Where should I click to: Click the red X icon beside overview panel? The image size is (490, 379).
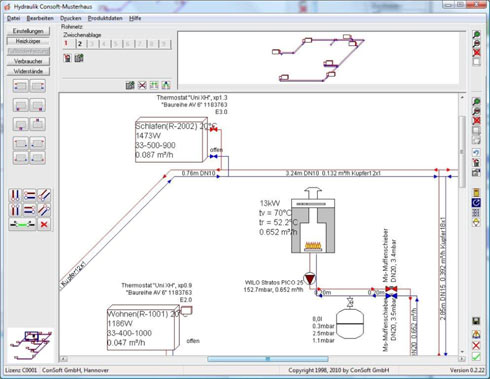point(477,52)
